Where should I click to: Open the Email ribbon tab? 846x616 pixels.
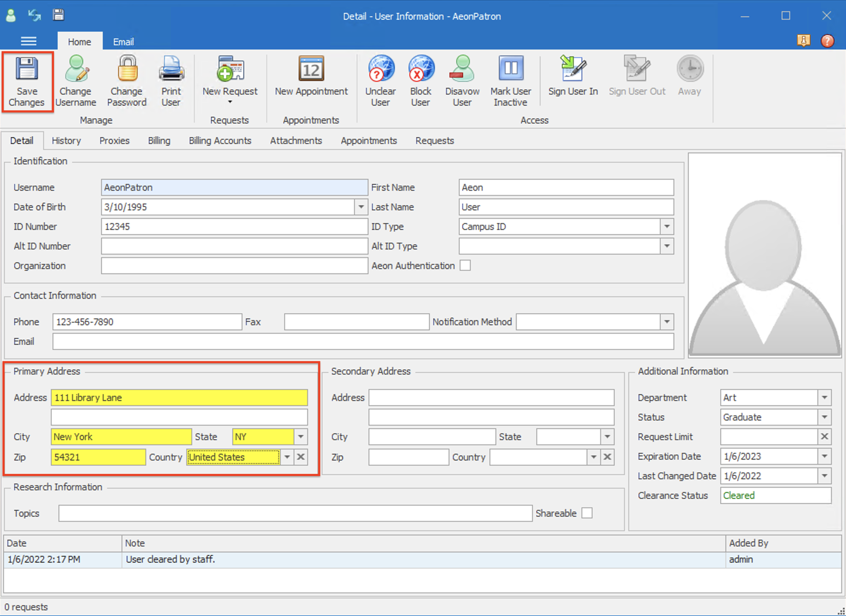click(123, 42)
